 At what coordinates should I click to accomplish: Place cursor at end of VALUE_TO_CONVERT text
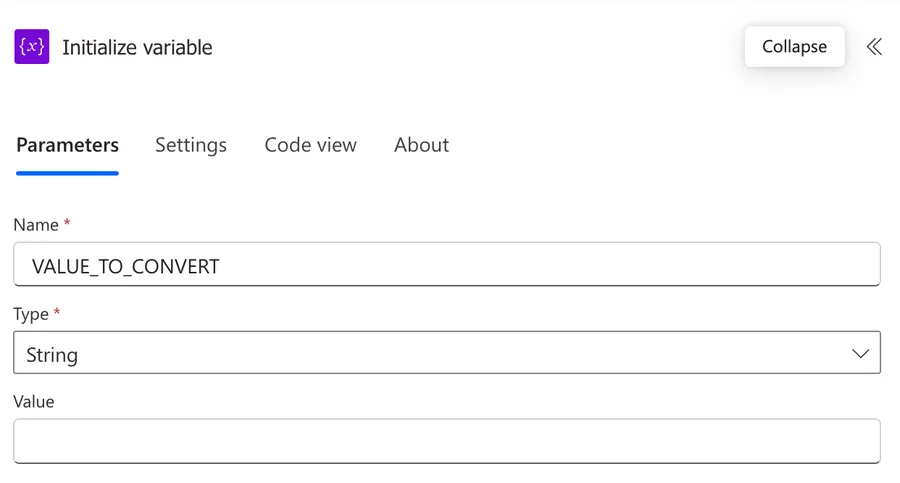pyautogui.click(x=221, y=267)
